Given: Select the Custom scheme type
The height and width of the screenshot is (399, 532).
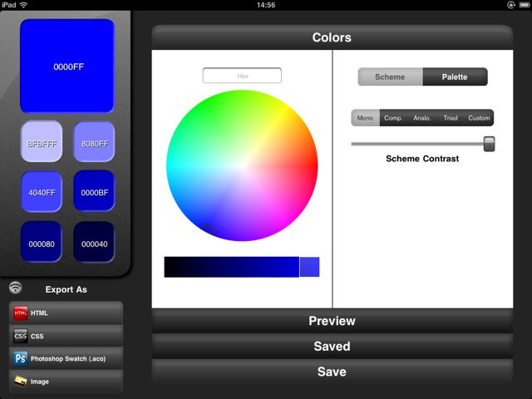Looking at the screenshot, I should click(x=479, y=118).
